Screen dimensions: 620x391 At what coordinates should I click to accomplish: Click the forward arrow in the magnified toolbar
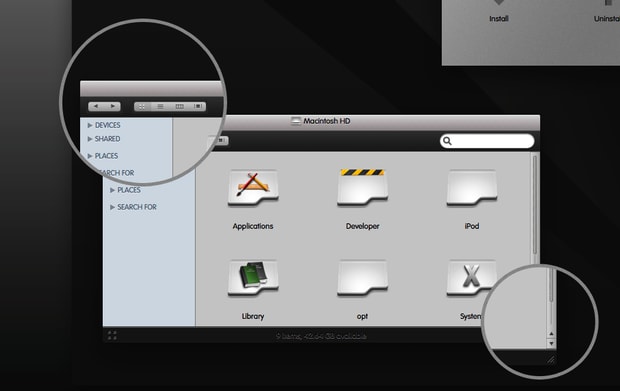113,106
